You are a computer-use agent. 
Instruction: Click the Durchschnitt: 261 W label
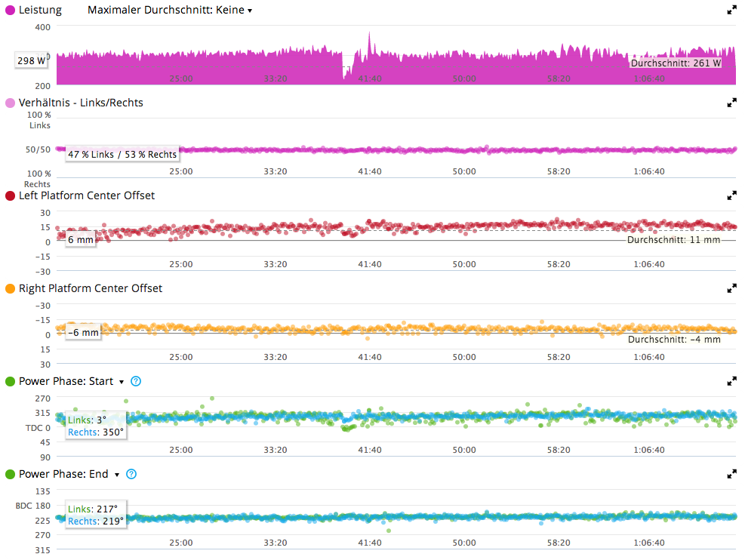click(x=676, y=63)
